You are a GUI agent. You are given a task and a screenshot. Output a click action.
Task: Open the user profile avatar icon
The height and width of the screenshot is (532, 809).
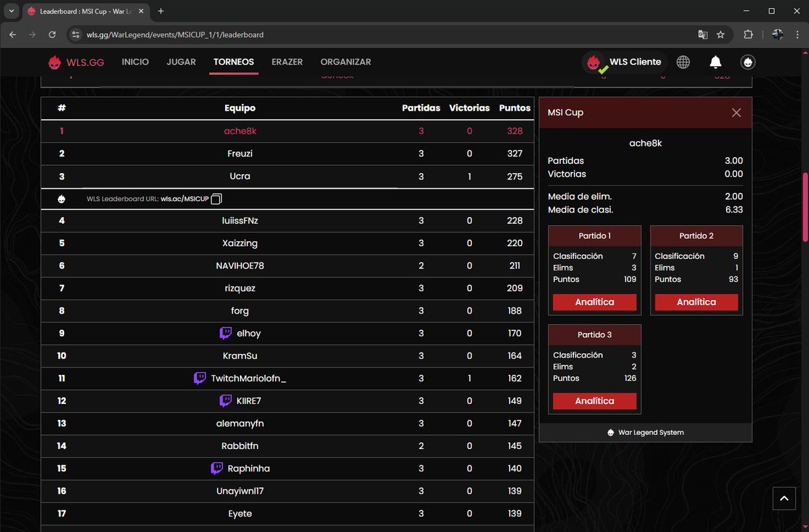click(x=748, y=62)
